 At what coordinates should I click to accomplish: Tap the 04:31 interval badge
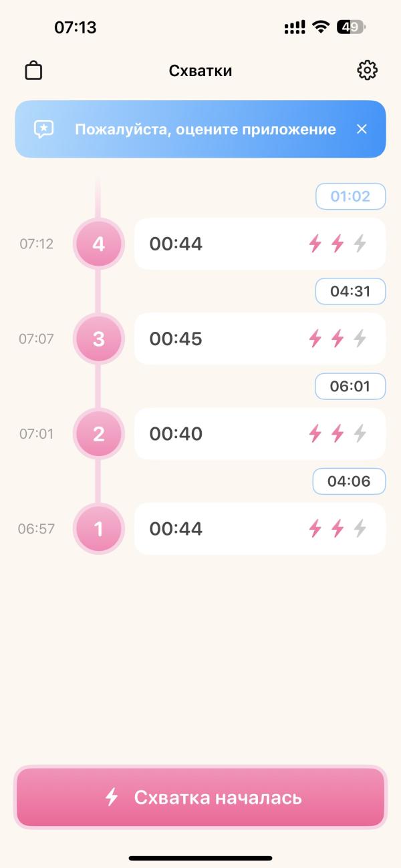(x=351, y=291)
